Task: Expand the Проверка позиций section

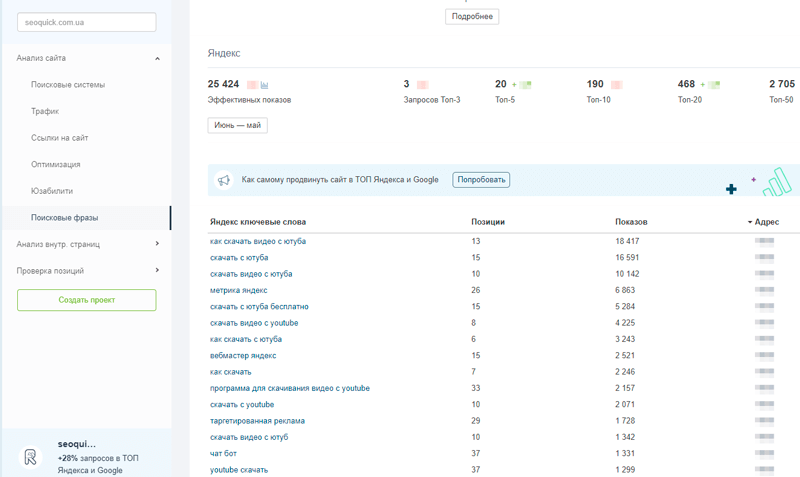Action: pyautogui.click(x=157, y=270)
